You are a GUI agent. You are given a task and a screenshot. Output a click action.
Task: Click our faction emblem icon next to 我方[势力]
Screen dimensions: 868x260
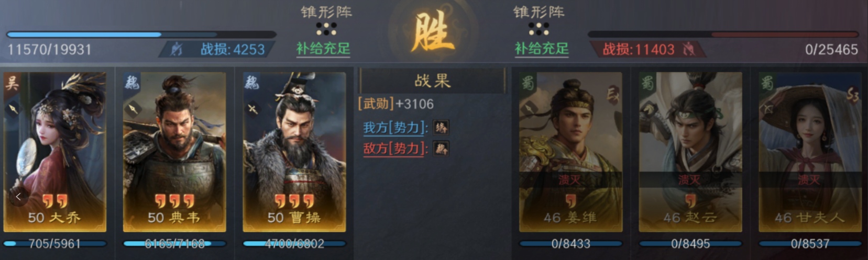point(441,127)
